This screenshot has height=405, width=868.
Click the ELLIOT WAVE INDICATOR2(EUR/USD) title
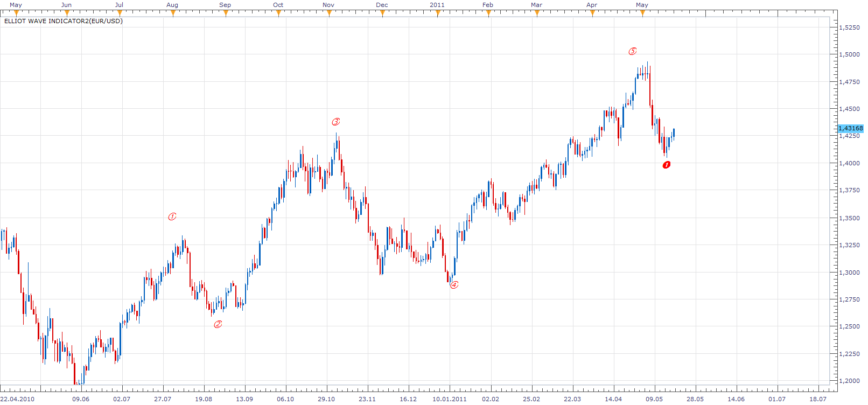click(x=64, y=21)
